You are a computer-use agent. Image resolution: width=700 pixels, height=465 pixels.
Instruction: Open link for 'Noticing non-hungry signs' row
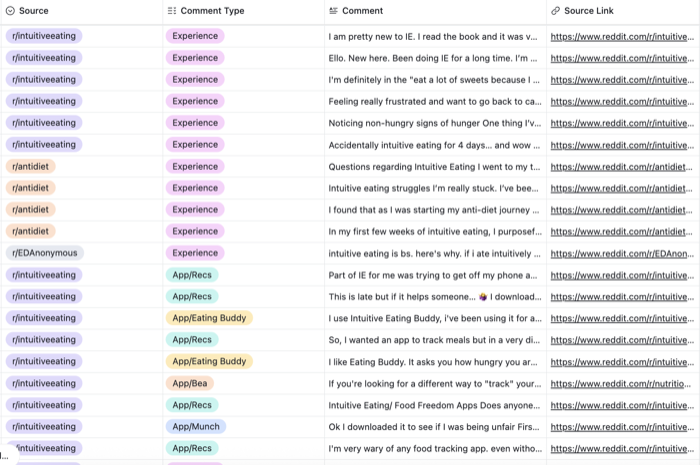(x=622, y=123)
